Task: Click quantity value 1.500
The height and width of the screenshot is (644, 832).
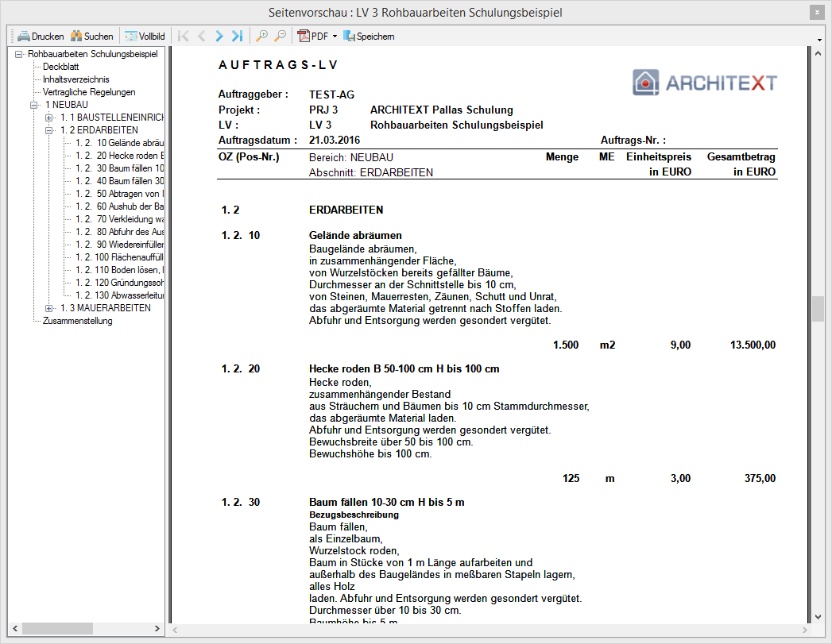Action: 566,345
